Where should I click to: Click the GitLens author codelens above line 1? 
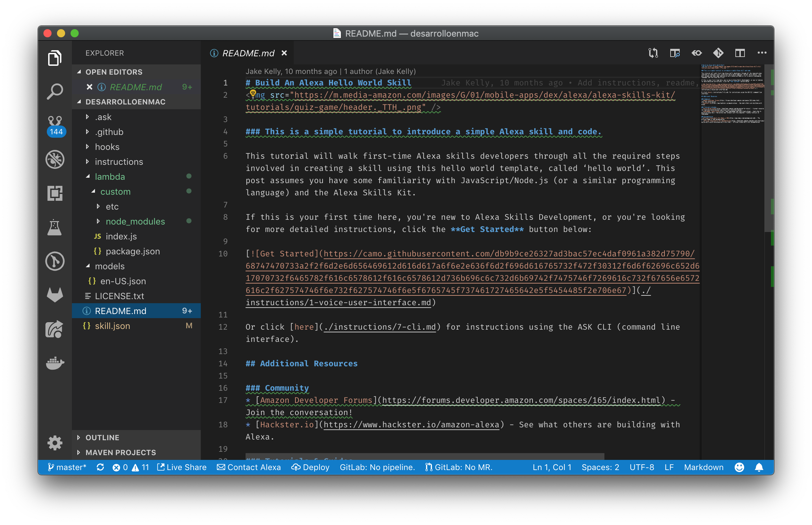click(x=331, y=71)
